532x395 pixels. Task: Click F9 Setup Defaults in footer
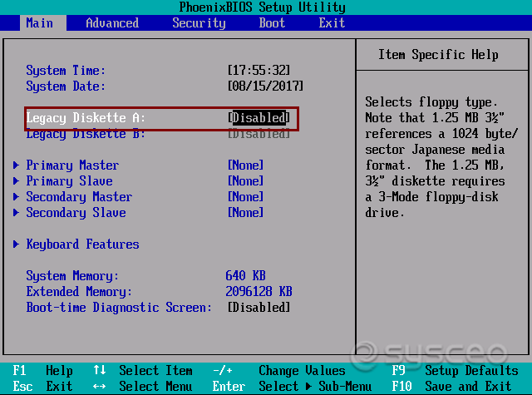tap(455, 371)
